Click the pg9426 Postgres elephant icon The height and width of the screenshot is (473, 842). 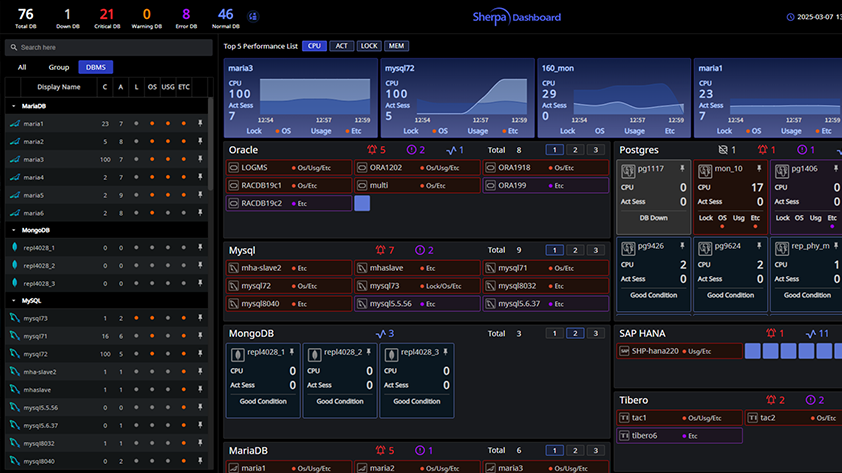pyautogui.click(x=628, y=248)
